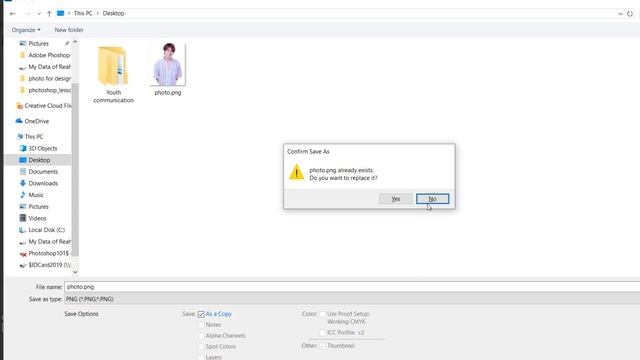Select the Youth communication folder

[x=113, y=74]
